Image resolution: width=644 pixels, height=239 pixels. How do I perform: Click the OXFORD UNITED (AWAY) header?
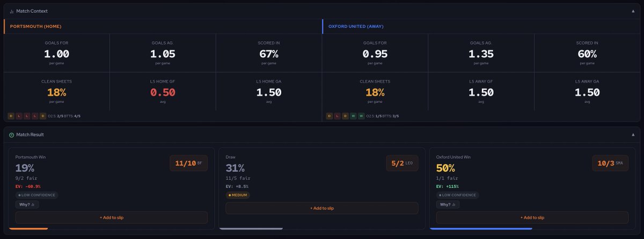pyautogui.click(x=356, y=26)
